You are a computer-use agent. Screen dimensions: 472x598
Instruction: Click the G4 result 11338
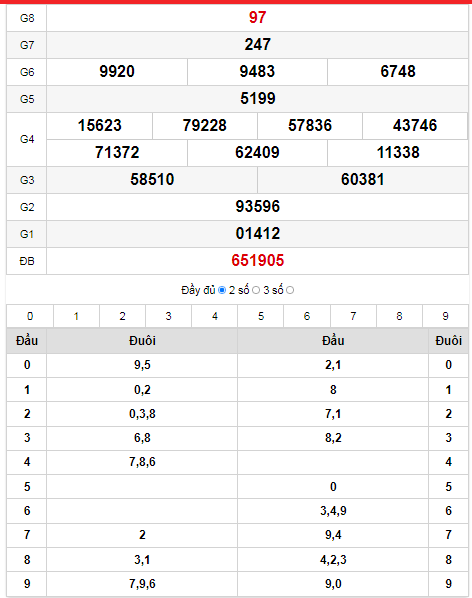pos(398,153)
